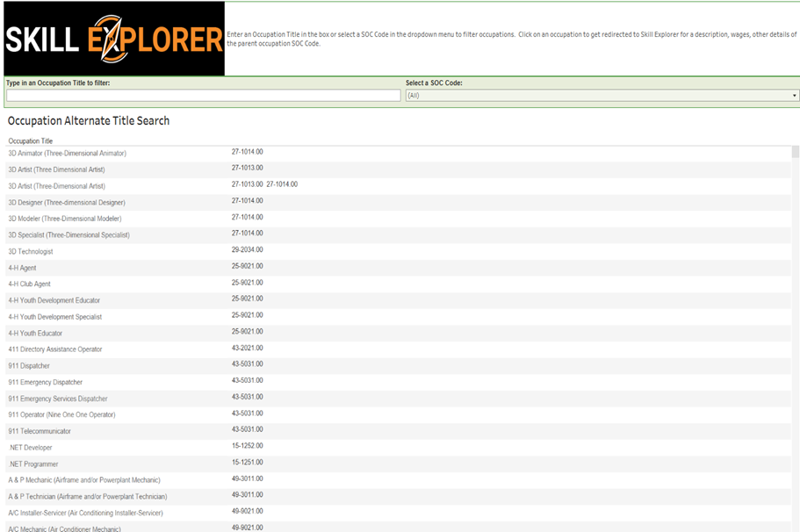
Task: Click the vertical scrollbar thumb
Action: point(795,152)
